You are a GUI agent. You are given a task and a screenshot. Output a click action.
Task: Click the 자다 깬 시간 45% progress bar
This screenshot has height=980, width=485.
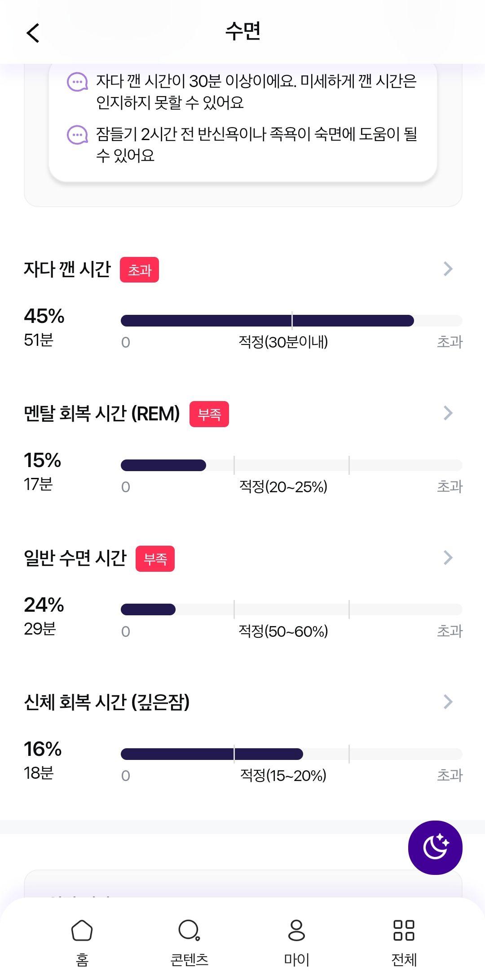pyautogui.click(x=291, y=321)
